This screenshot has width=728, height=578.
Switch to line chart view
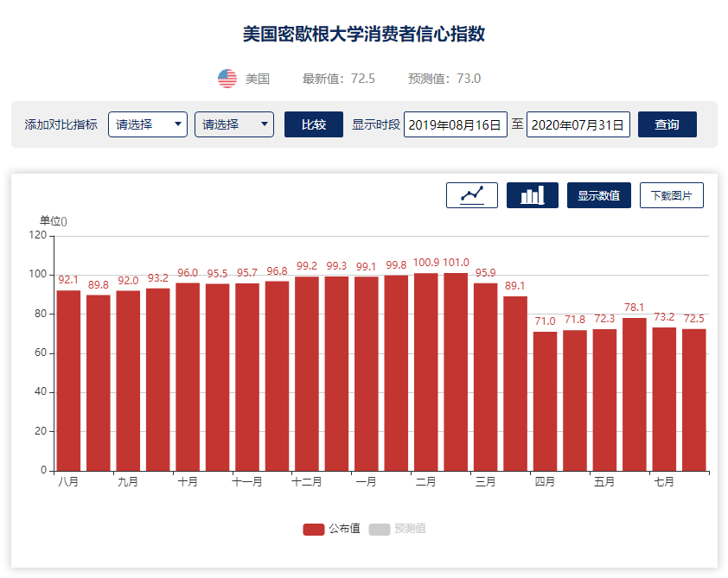tap(472, 195)
